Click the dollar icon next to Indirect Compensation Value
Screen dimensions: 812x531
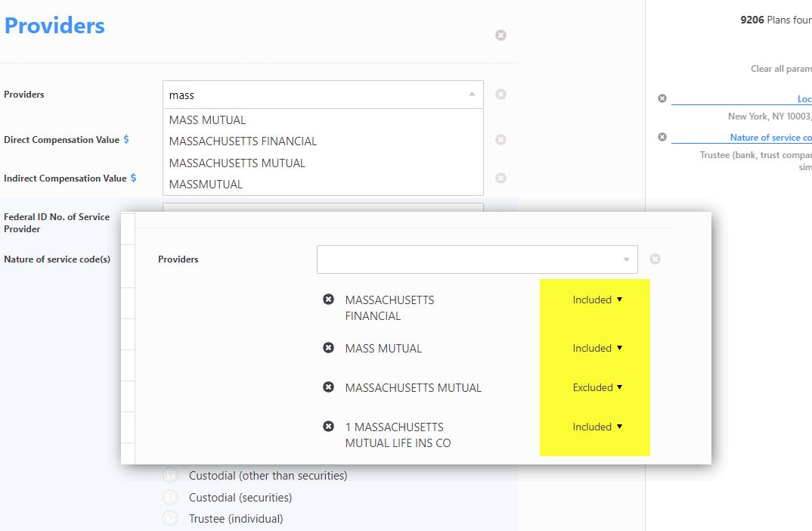click(x=134, y=178)
